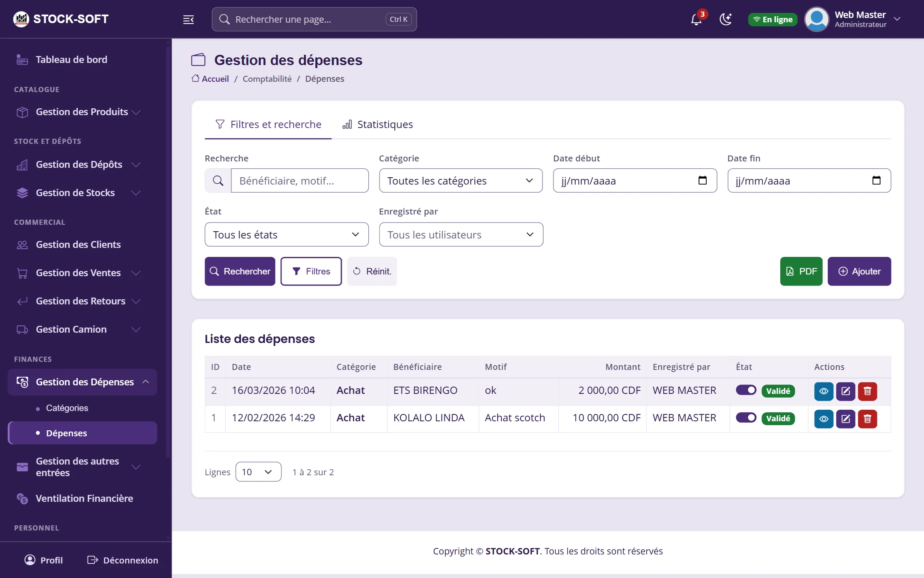Delete the Achat scotch expense row

[868, 419]
